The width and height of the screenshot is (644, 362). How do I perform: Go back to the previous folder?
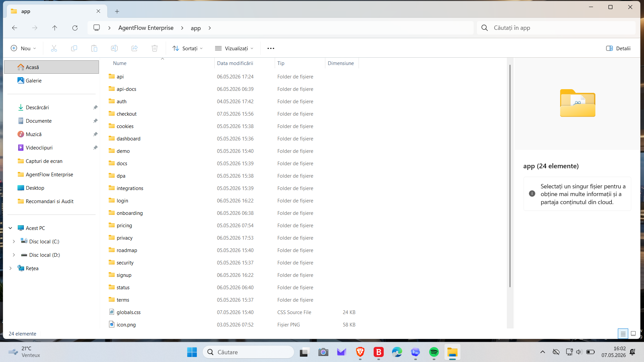tap(14, 28)
